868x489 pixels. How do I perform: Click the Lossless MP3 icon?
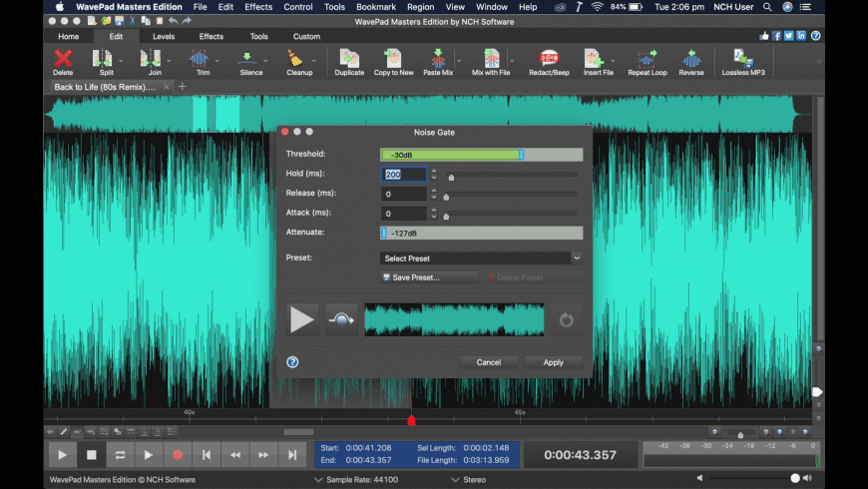pos(743,62)
